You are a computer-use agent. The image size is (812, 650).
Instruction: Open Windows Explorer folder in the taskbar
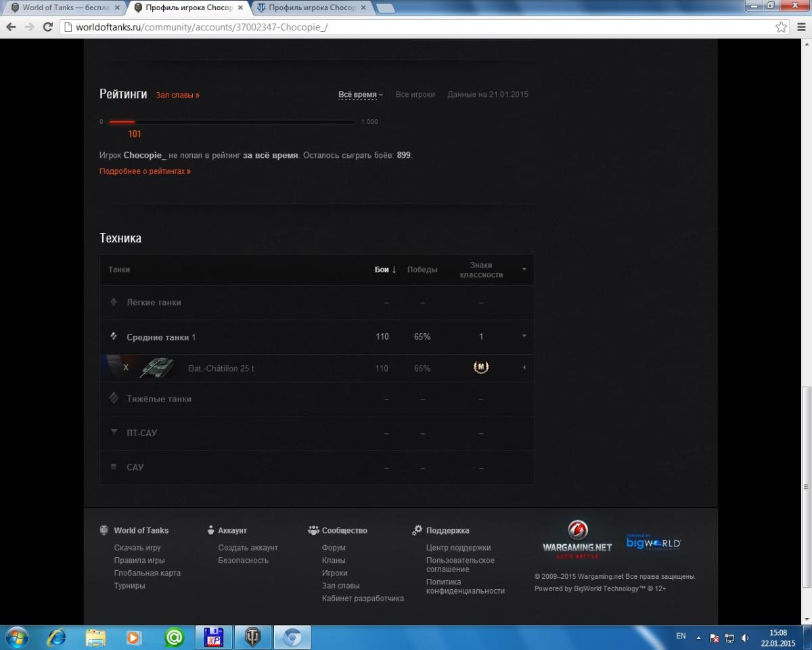tap(96, 637)
